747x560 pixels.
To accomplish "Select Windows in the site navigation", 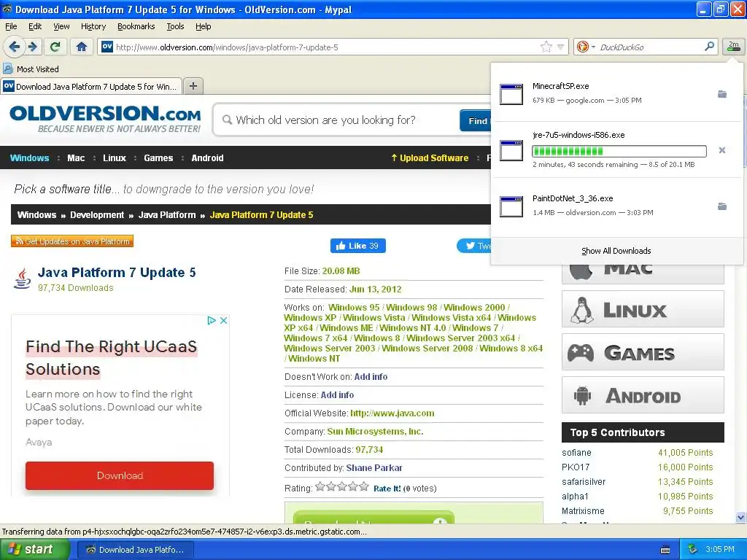I will (x=29, y=157).
